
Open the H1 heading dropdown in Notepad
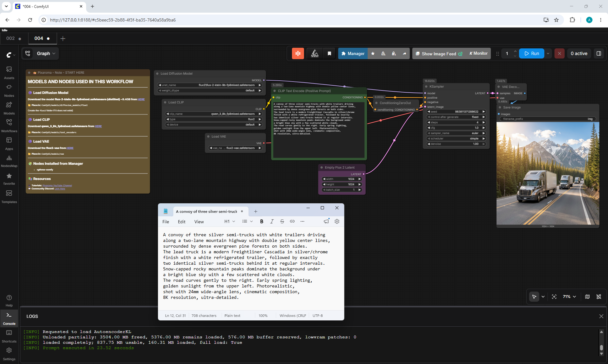click(x=230, y=221)
